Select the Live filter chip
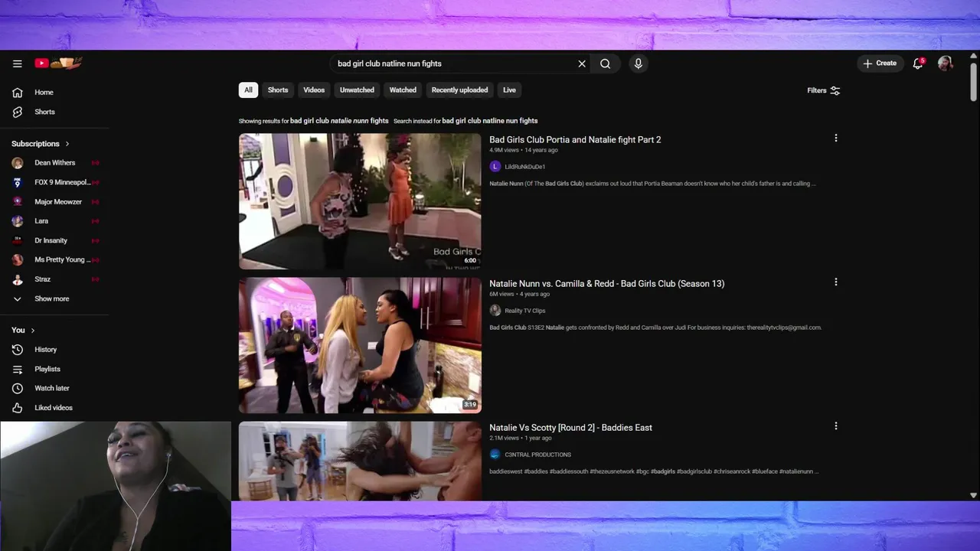Image resolution: width=980 pixels, height=551 pixels. [x=509, y=90]
